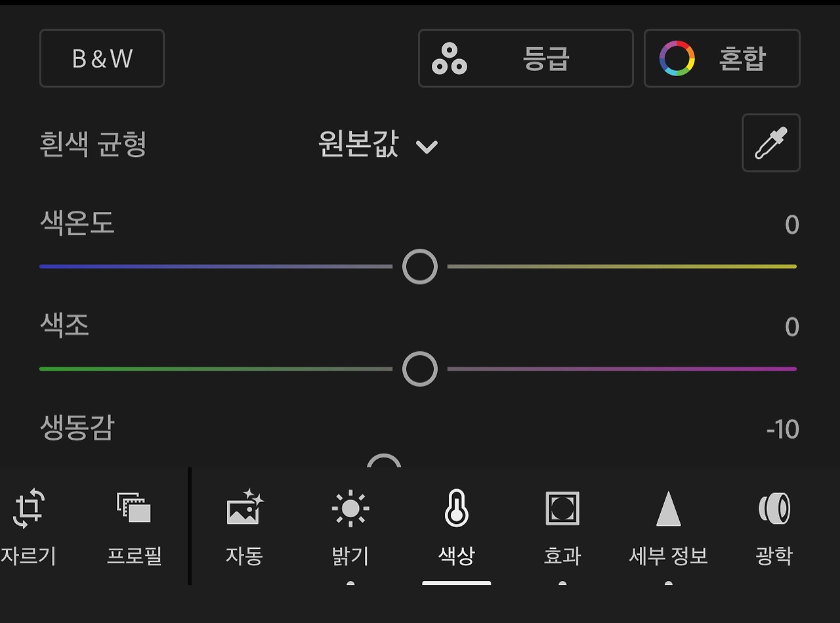Click the chevron next to 원본값
The height and width of the screenshot is (623, 840).
tap(427, 146)
